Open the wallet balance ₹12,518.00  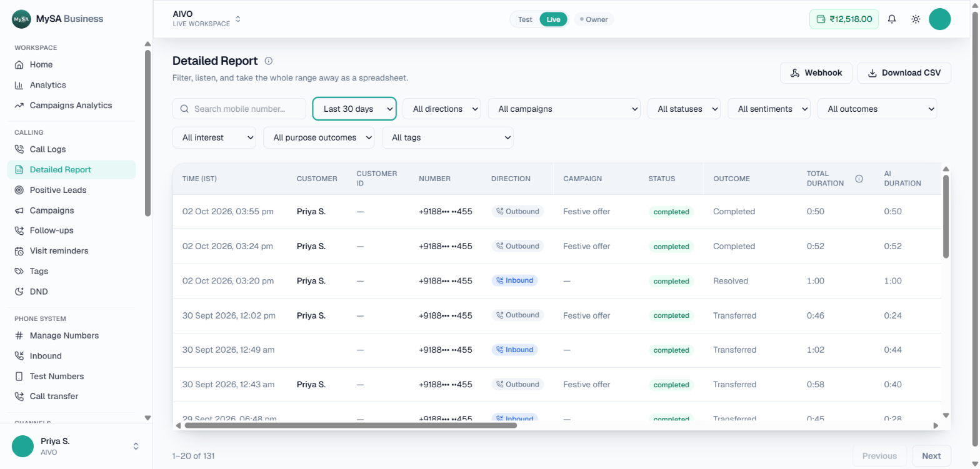[x=844, y=19]
